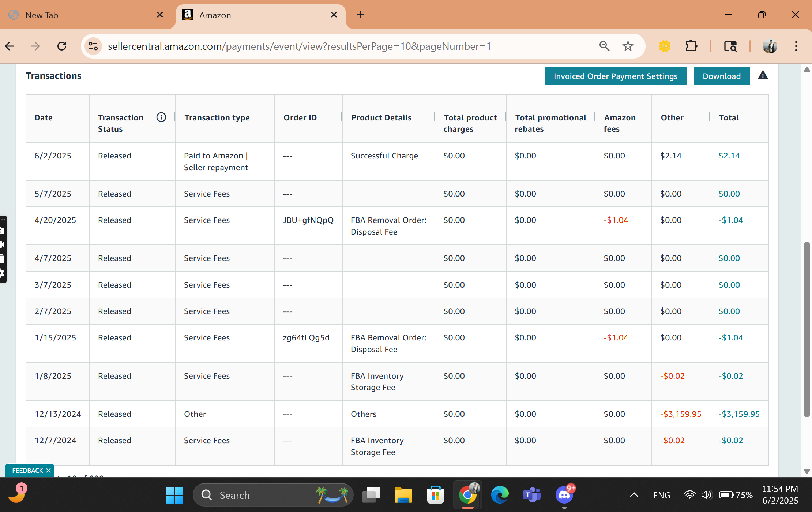Click the Transaction Status info icon

click(161, 117)
